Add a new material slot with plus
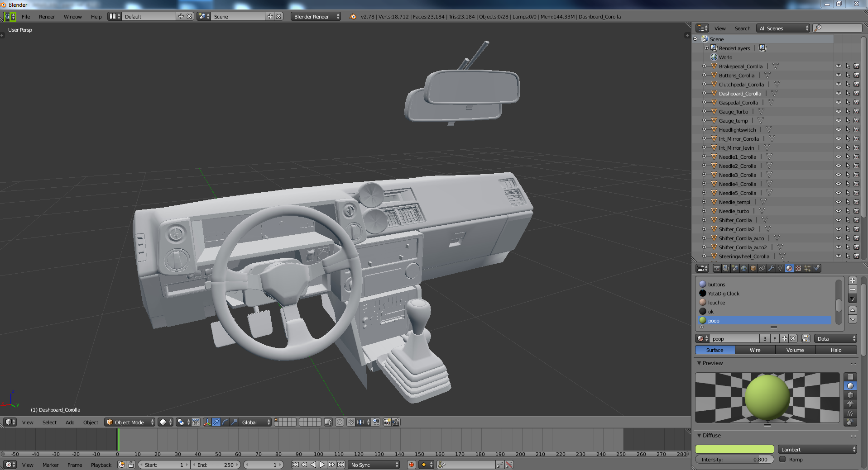The height and width of the screenshot is (470, 868). tap(853, 280)
